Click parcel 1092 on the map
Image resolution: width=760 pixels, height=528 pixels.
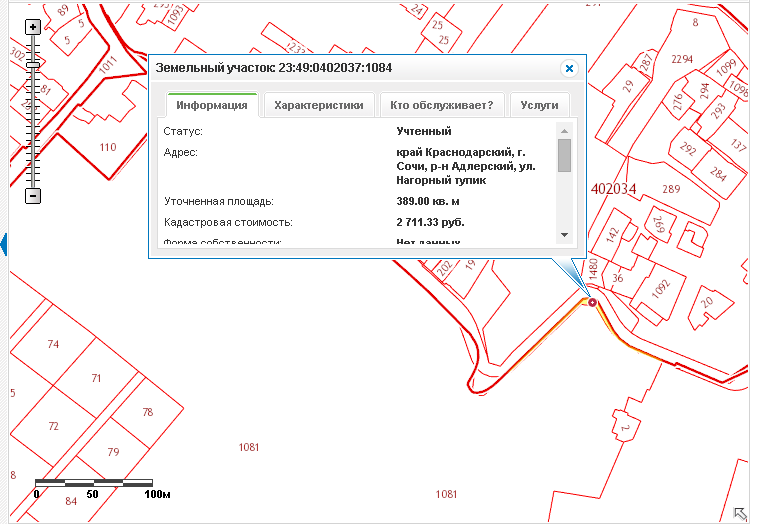[660, 285]
